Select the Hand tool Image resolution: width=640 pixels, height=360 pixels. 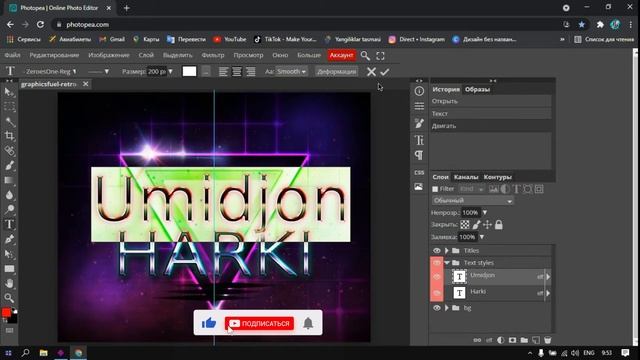tap(9, 283)
